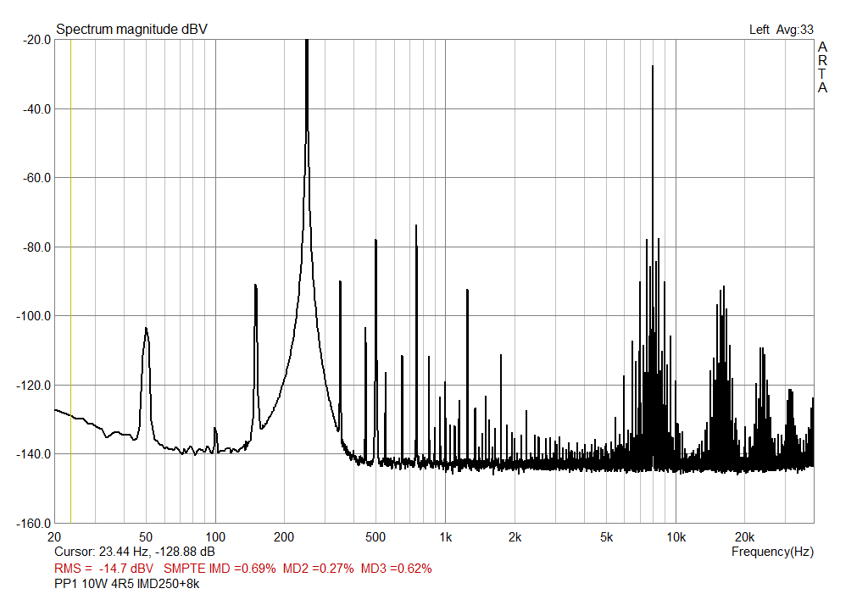Click the -60.0 y-axis label
Screen dimensions: 868x594
37,178
